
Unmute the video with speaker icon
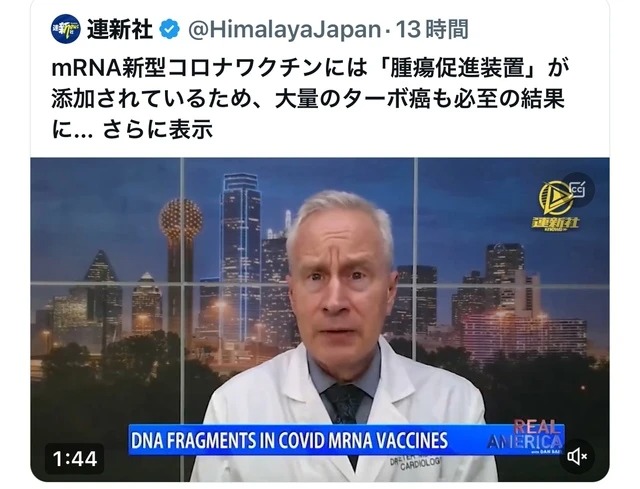pyautogui.click(x=578, y=456)
